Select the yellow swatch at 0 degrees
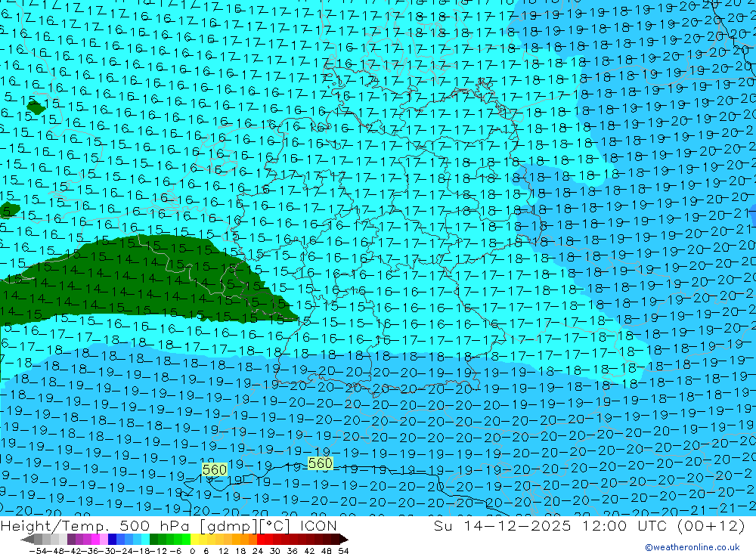Screen dimensions: 756x554 tap(195, 540)
